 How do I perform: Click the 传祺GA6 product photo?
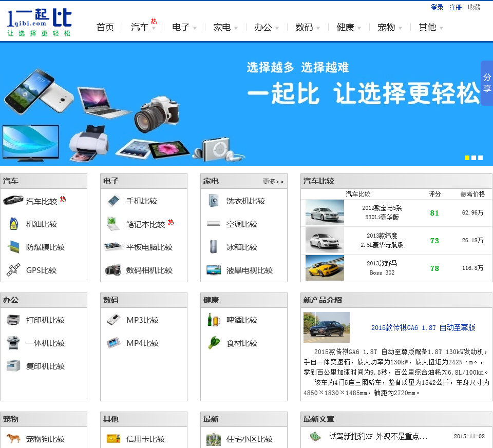(327, 327)
